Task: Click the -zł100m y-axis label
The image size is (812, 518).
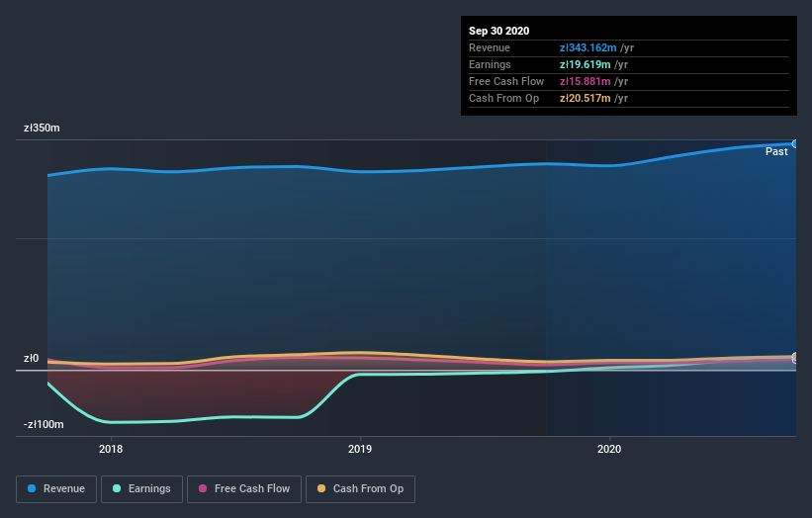Action: pyautogui.click(x=44, y=424)
